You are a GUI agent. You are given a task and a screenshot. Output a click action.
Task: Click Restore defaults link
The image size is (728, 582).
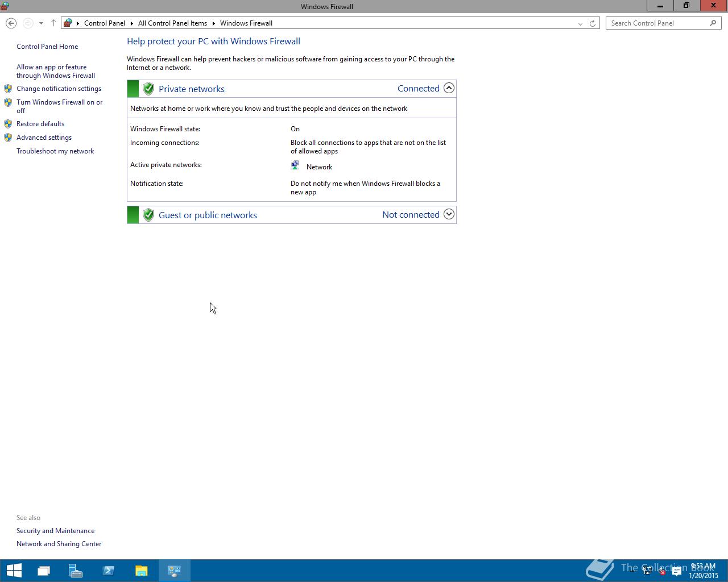(40, 124)
